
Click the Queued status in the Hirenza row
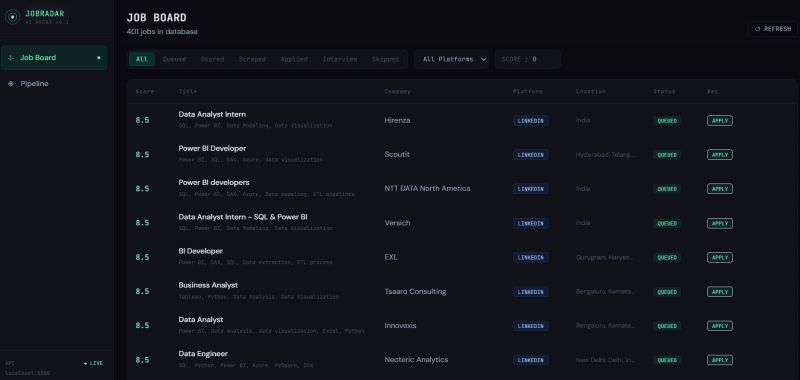pyautogui.click(x=667, y=121)
